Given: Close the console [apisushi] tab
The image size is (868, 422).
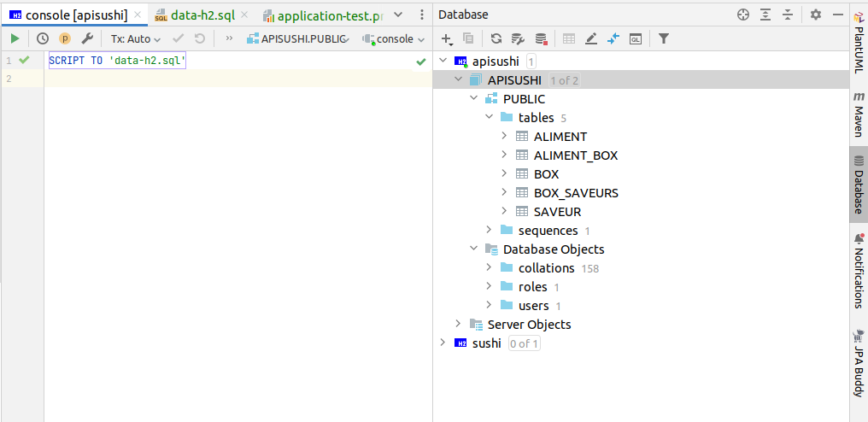Looking at the screenshot, I should [138, 15].
